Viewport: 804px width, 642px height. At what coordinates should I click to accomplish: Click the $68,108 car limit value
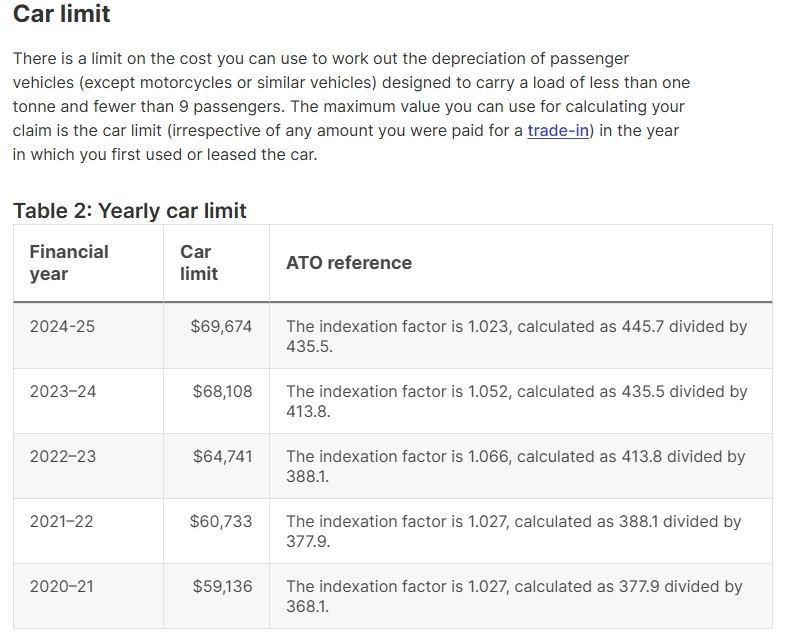pyautogui.click(x=222, y=391)
